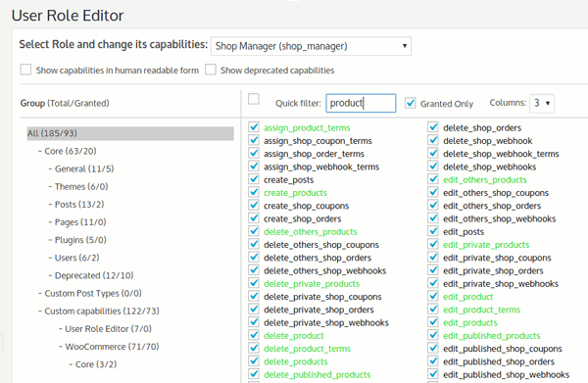Select Custom capabilities (122/73) group
588x383 pixels.
pyautogui.click(x=102, y=311)
